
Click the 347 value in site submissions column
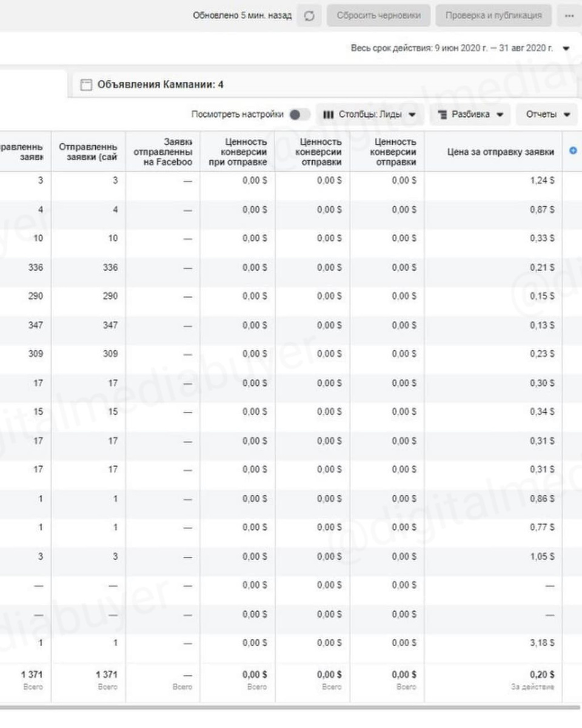click(110, 325)
